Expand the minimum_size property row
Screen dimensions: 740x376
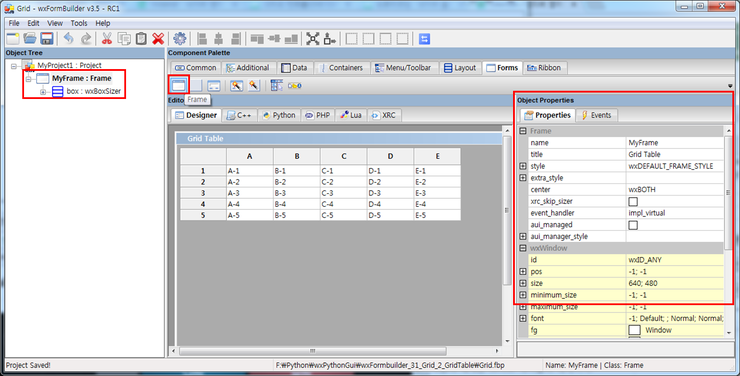(x=523, y=295)
